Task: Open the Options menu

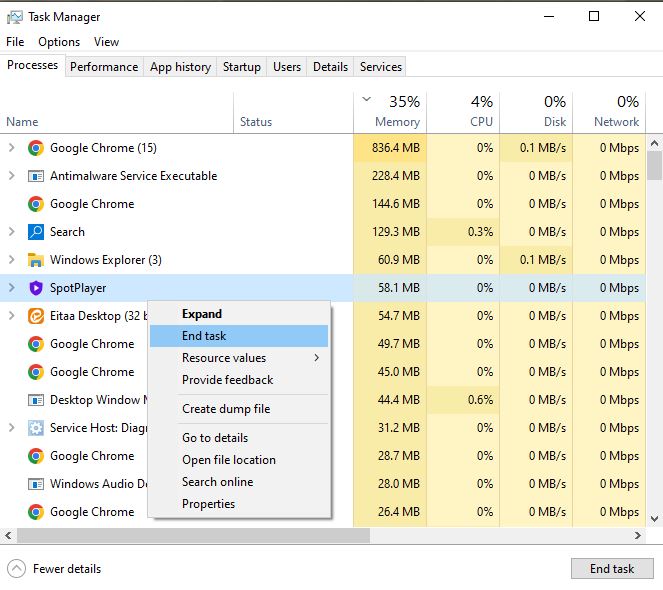Action: click(x=59, y=42)
